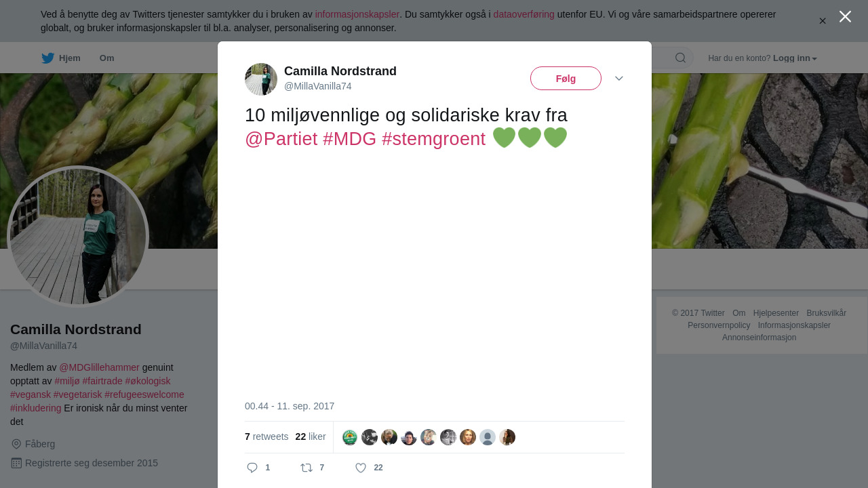This screenshot has width=868, height=488.
Task: Click the reply icon under the tweet
Action: coord(252,468)
